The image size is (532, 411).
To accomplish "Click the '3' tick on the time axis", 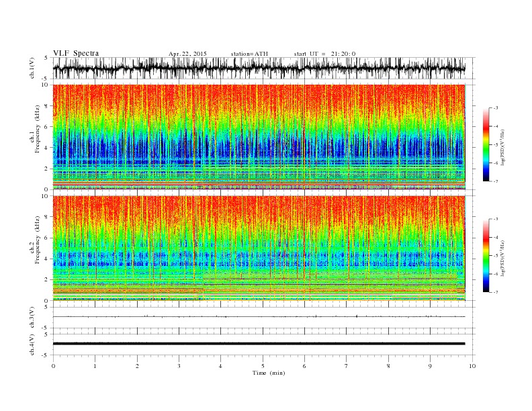I will pyautogui.click(x=179, y=366).
